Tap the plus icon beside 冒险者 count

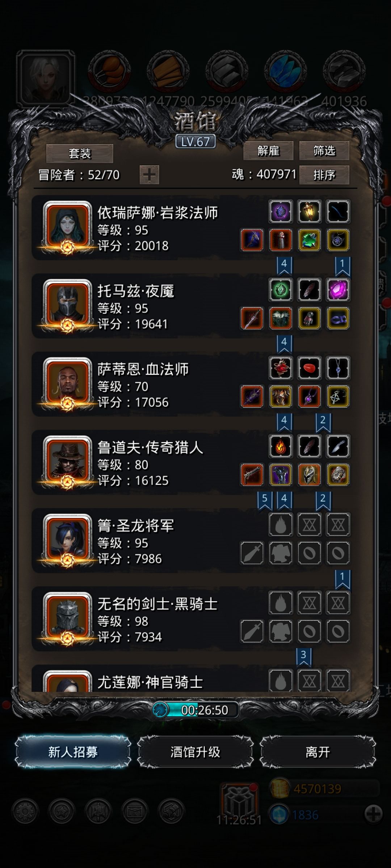(149, 175)
